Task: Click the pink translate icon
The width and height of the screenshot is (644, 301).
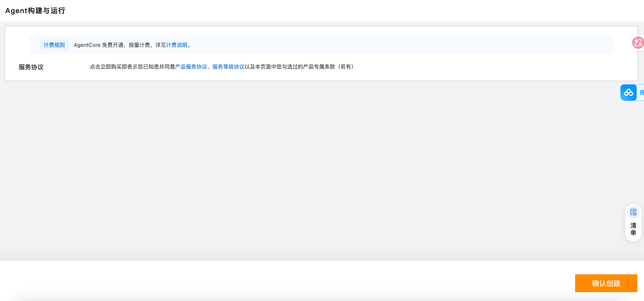Action: click(x=638, y=43)
